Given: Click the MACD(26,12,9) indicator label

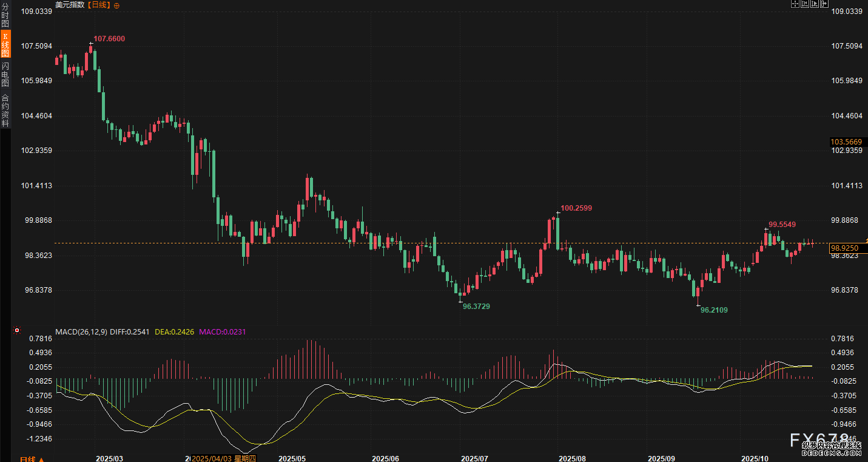Looking at the screenshot, I should click(81, 331).
